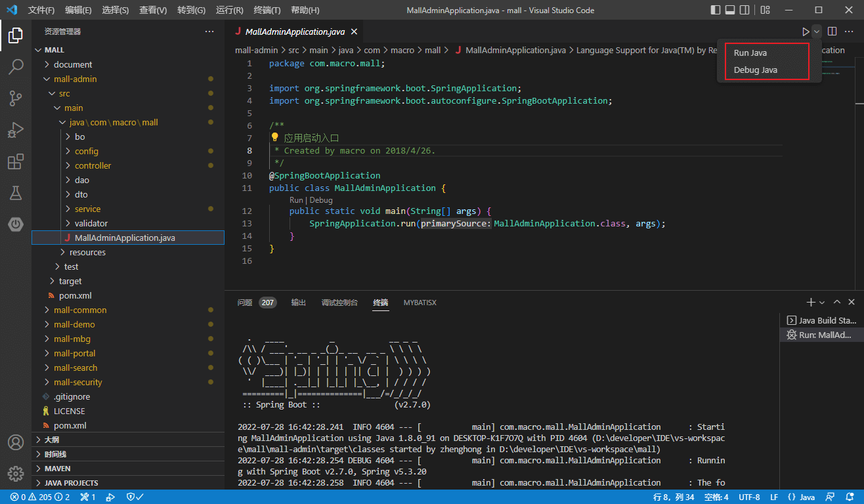Switch to the 输出 output tab
Screen dimensions: 864x504
point(299,303)
